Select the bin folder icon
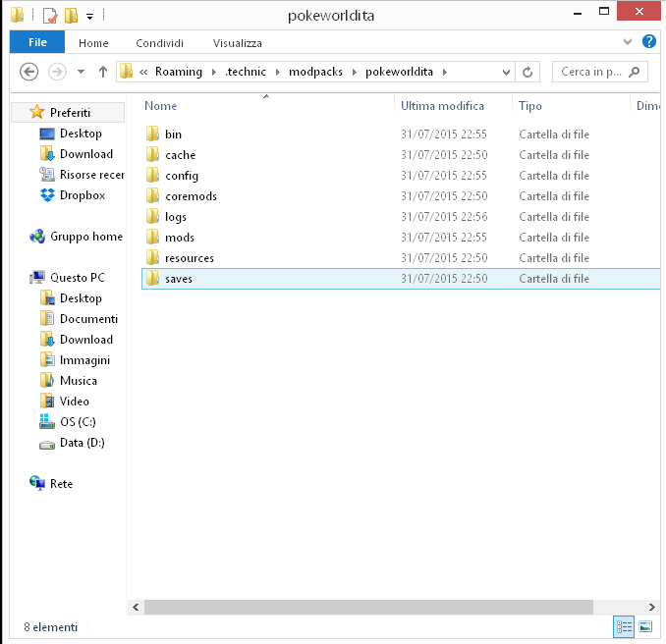The width and height of the screenshot is (666, 644). pos(152,134)
